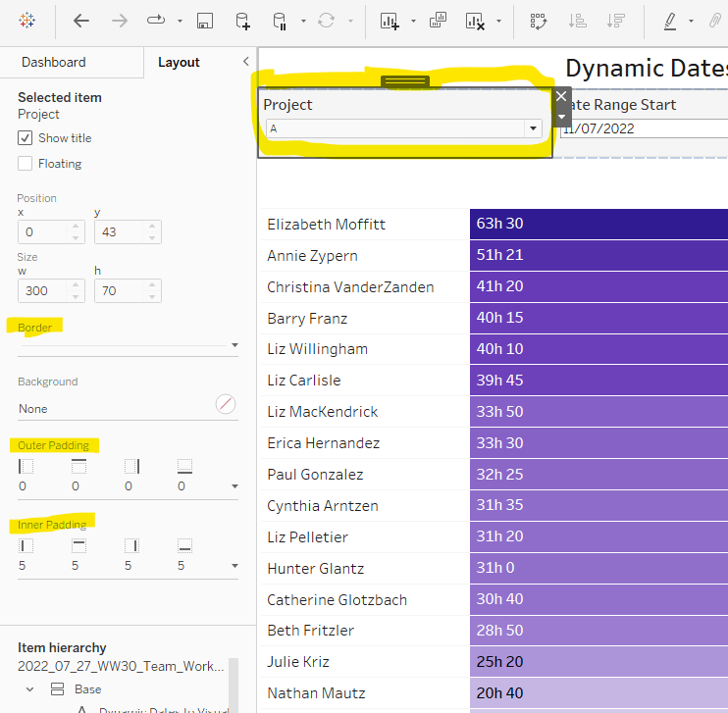Click the Undo back arrow
This screenshot has width=728, height=713.
pos(81,21)
